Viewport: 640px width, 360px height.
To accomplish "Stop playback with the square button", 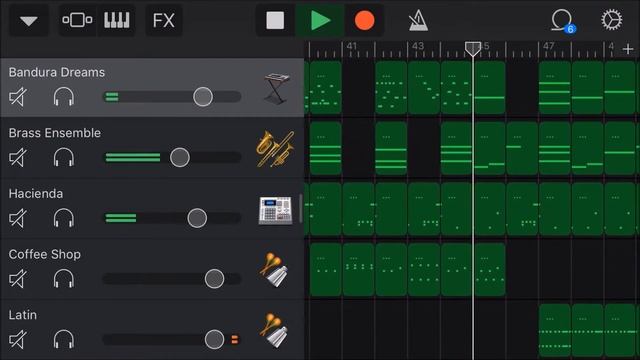I will point(275,20).
